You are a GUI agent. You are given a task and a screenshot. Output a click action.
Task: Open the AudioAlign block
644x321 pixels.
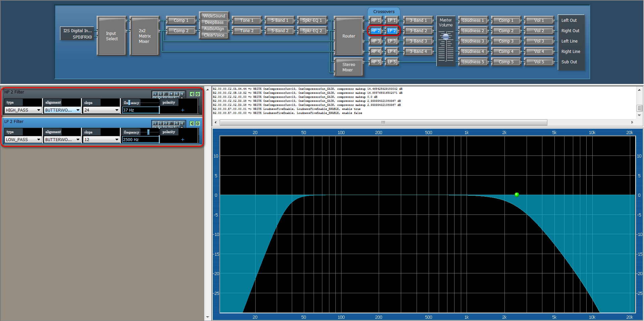(214, 29)
